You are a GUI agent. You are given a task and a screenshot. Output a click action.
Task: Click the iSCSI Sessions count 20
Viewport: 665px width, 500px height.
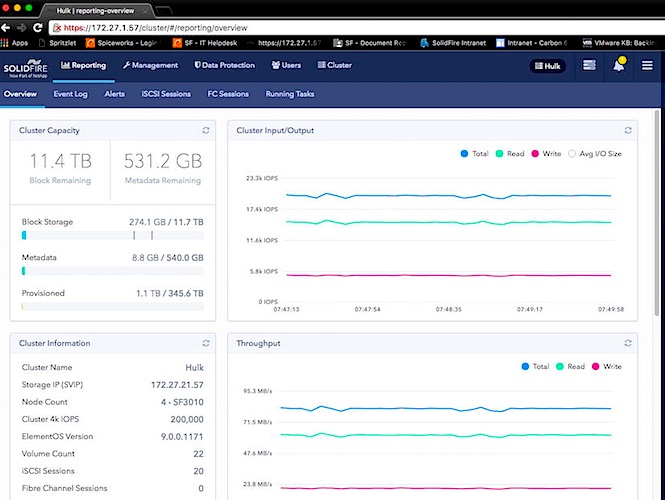point(198,471)
